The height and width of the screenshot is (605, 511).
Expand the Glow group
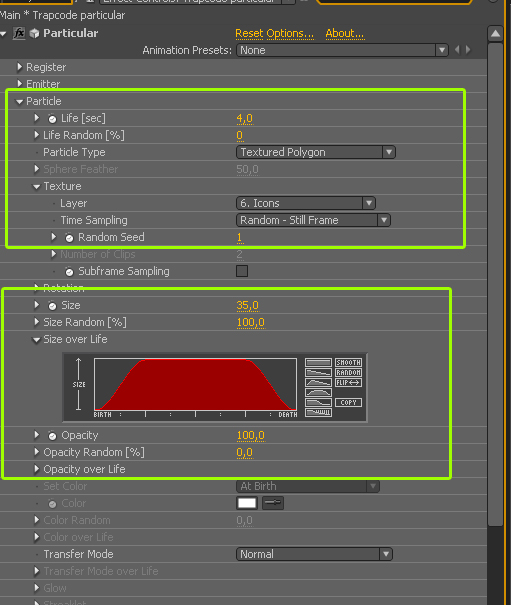(x=37, y=588)
